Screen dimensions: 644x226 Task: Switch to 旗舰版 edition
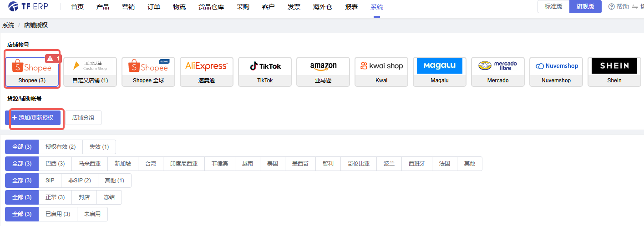click(585, 6)
